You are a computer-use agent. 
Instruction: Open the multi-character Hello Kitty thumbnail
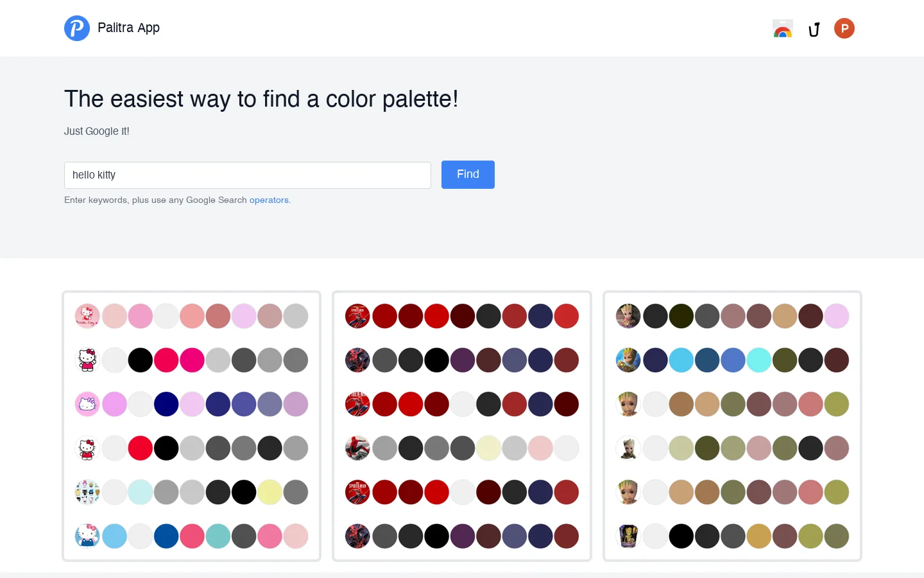pos(87,492)
